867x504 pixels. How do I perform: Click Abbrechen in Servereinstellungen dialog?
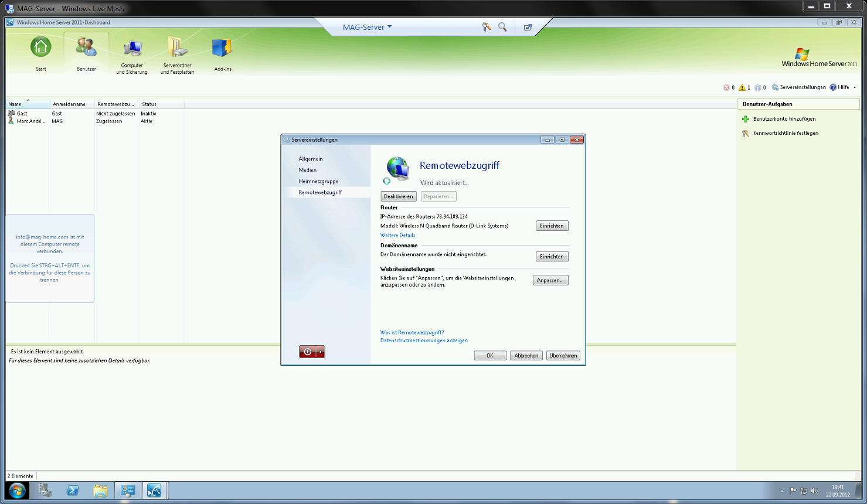(x=526, y=356)
